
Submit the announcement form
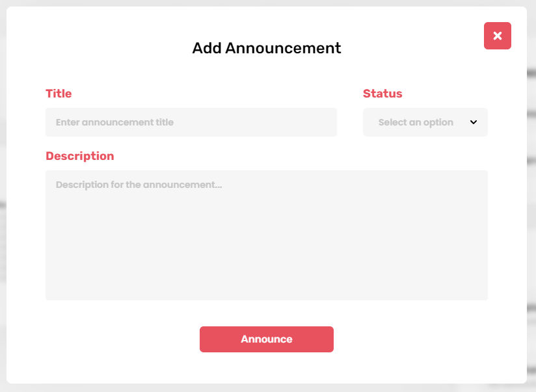267,339
